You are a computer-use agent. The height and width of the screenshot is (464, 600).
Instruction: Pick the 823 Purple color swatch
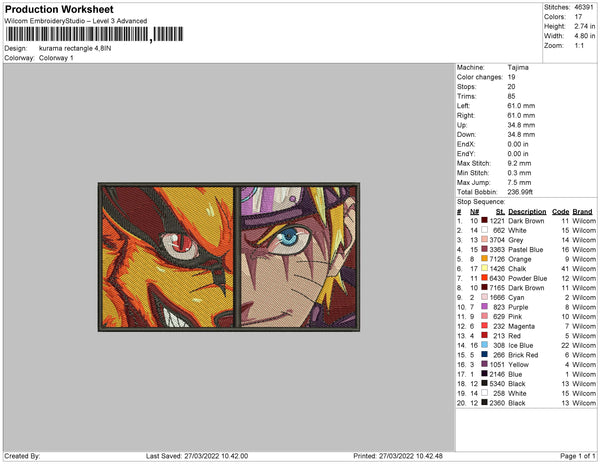point(484,306)
